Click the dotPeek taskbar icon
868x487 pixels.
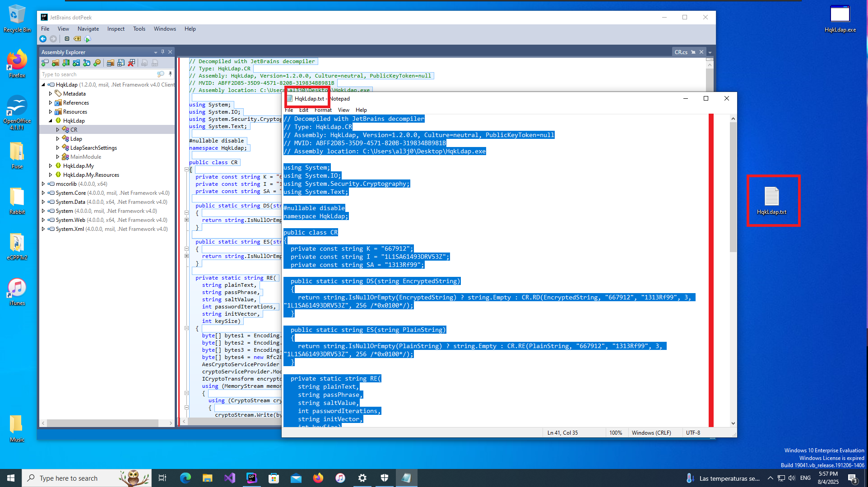pyautogui.click(x=252, y=478)
